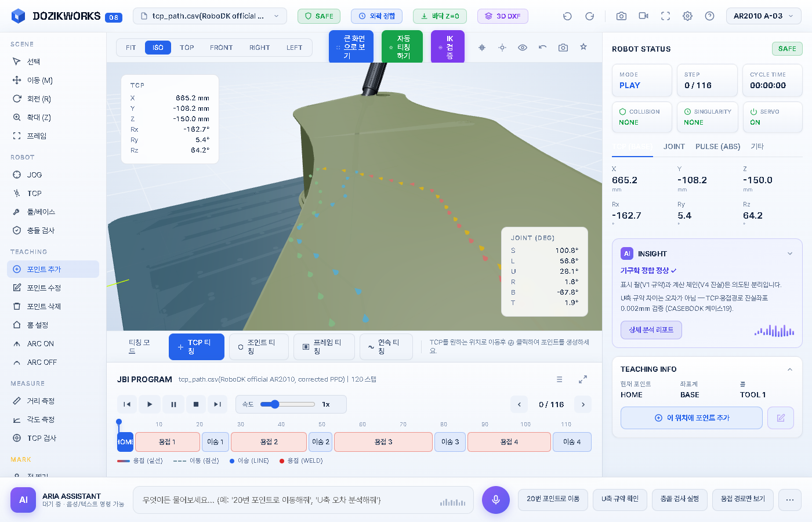The width and height of the screenshot is (812, 522).
Task: Click the ARIA assistant text input
Action: pos(303,500)
